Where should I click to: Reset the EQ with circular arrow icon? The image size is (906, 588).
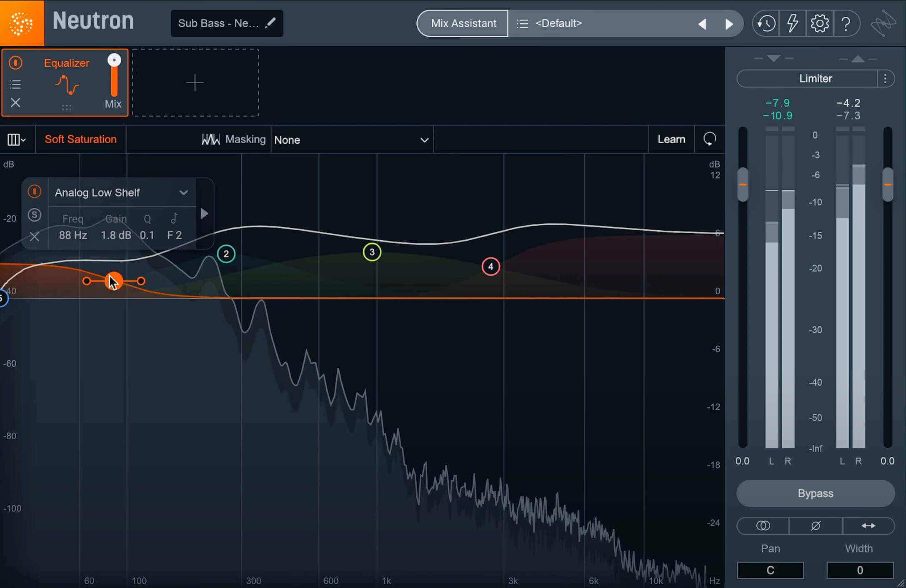coord(709,139)
